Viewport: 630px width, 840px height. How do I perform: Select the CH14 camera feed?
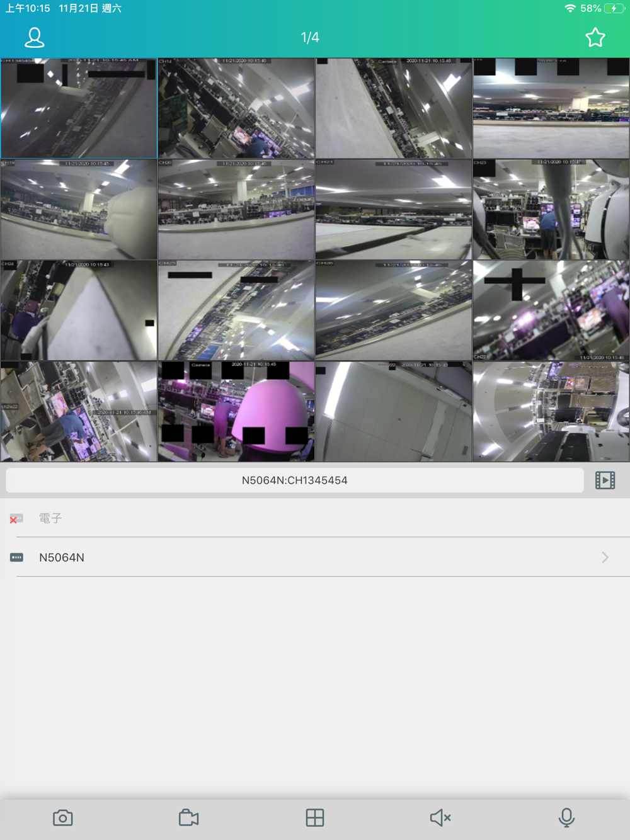[x=236, y=108]
